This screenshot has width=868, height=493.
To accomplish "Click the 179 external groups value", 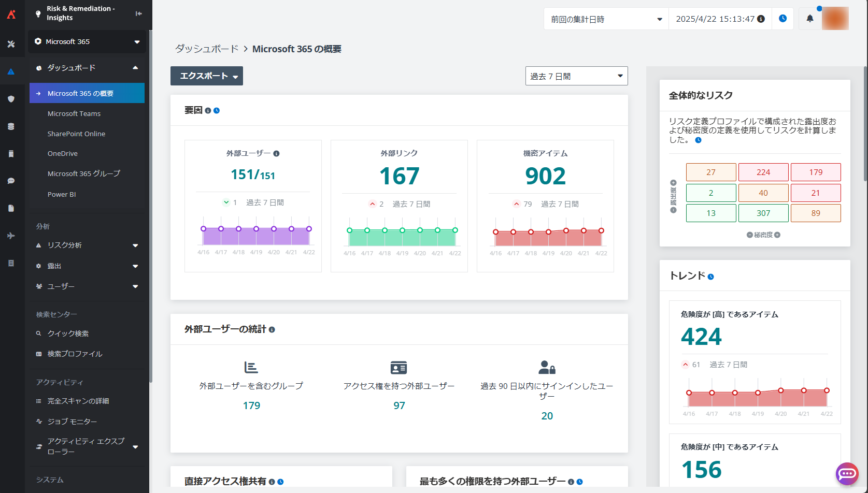I will (251, 405).
